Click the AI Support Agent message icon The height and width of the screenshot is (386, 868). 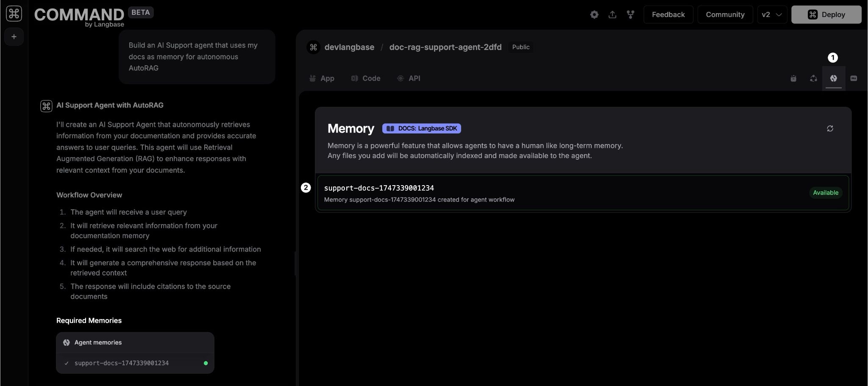(x=46, y=106)
